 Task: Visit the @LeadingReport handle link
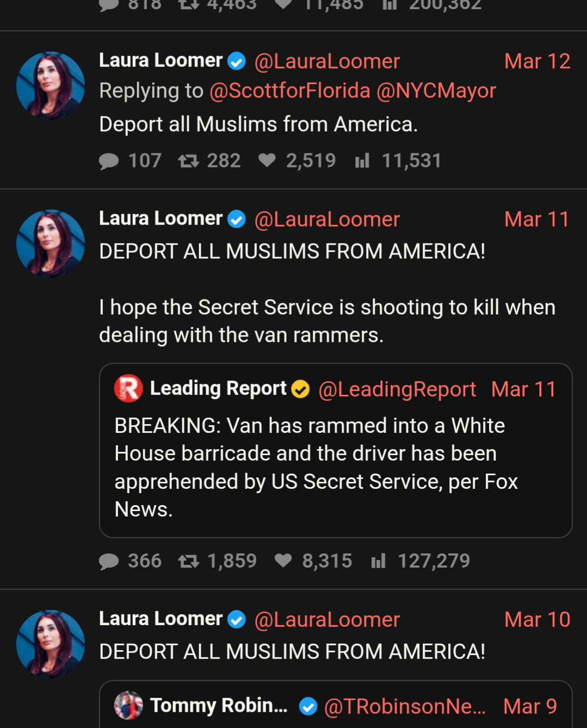click(x=397, y=389)
